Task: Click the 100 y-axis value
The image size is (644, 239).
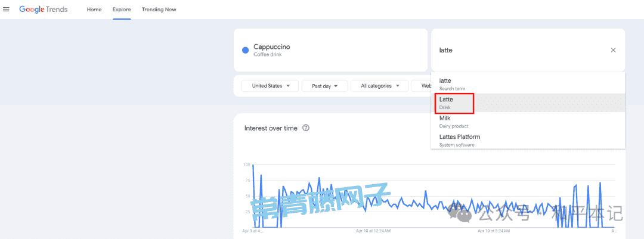Action: coord(247,164)
